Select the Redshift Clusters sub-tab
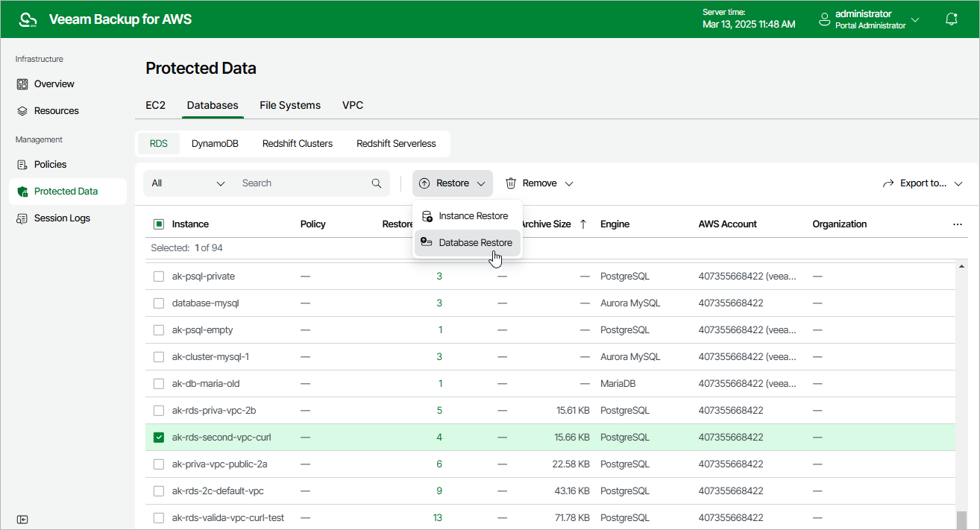The height and width of the screenshot is (530, 980). pyautogui.click(x=298, y=144)
